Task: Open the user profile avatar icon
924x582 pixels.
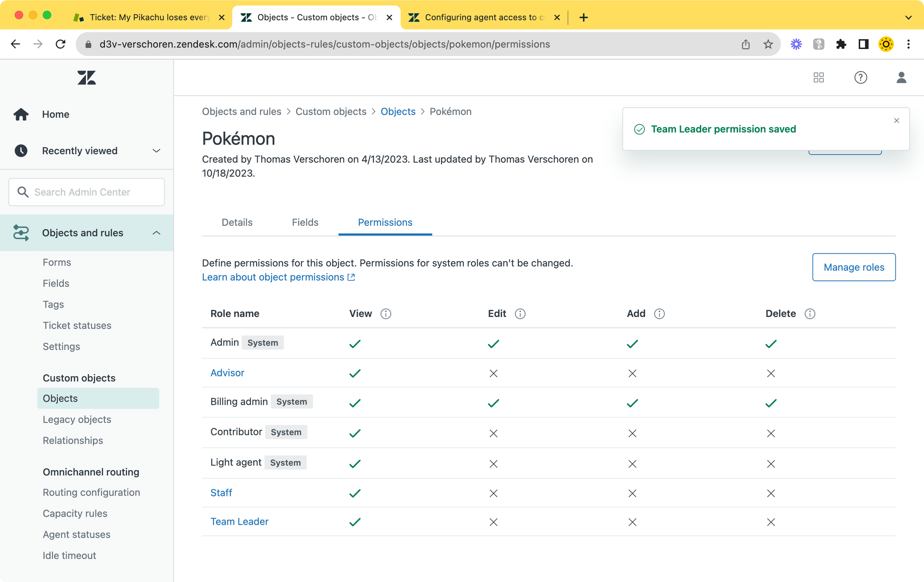Action: (x=901, y=78)
